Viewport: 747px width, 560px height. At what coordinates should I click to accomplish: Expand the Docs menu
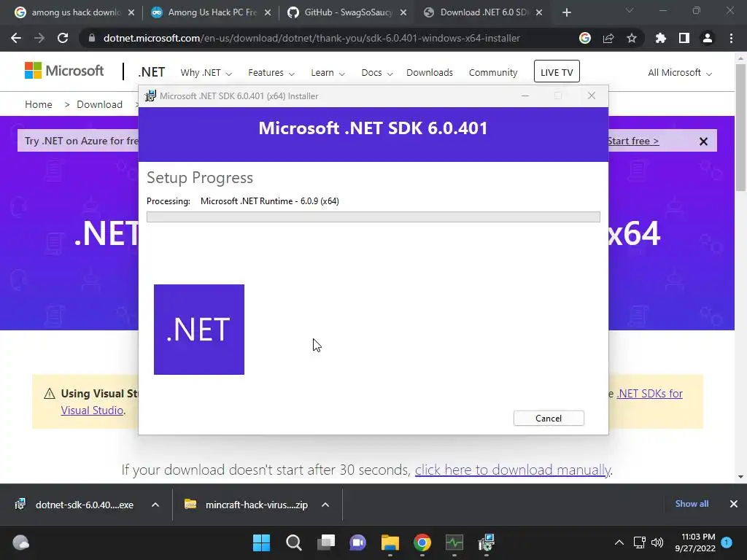pos(377,73)
